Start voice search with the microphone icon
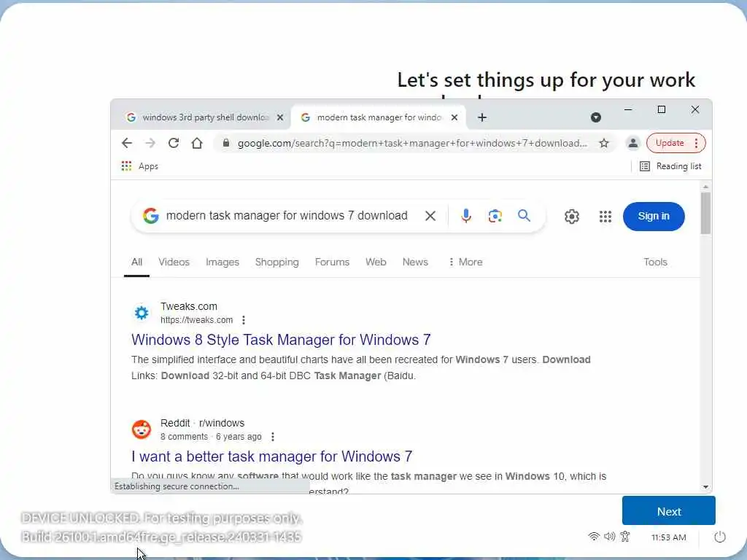Screen dimensions: 747x560 click(466, 216)
